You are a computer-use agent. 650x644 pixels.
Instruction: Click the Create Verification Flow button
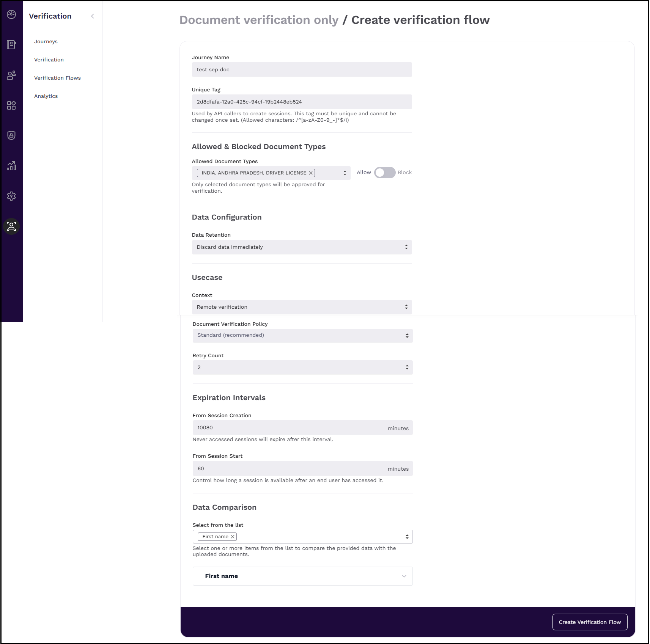pyautogui.click(x=589, y=622)
